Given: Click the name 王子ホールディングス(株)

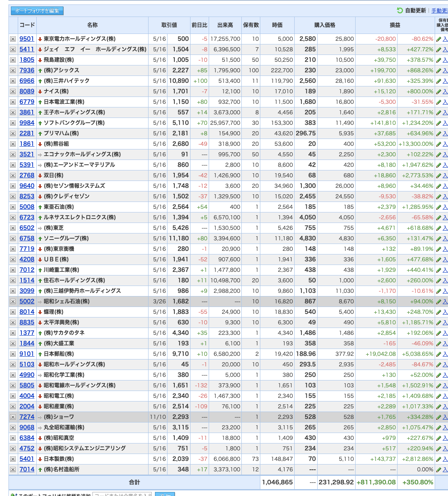Looking at the screenshot, I should click(x=74, y=112).
